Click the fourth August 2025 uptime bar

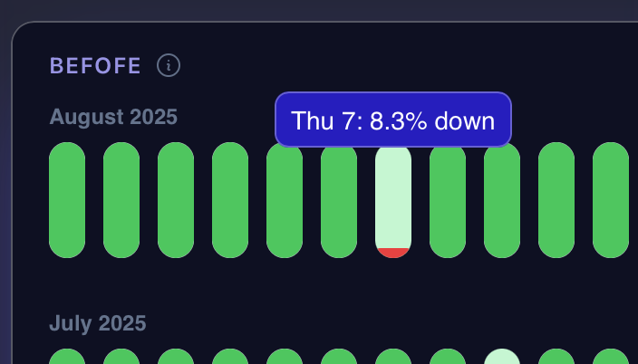pyautogui.click(x=230, y=200)
